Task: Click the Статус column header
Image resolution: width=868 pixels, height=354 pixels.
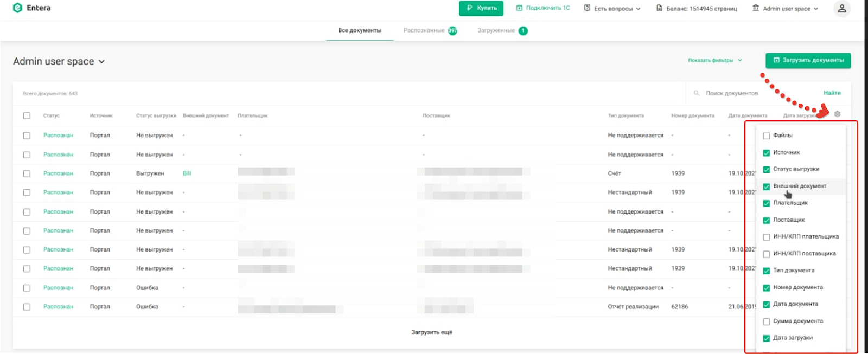Action: click(x=52, y=115)
